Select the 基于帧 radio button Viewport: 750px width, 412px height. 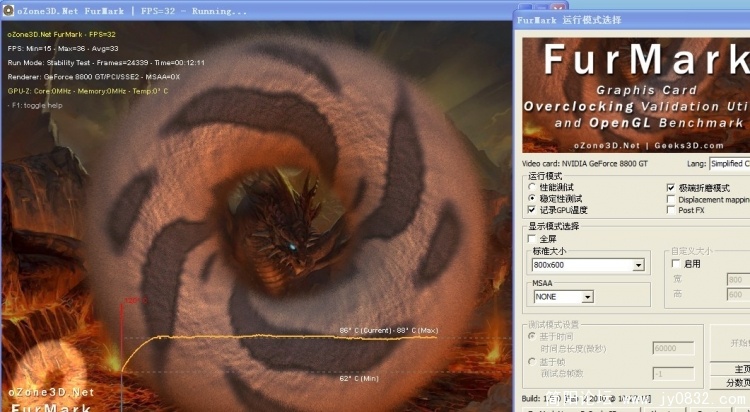click(531, 362)
